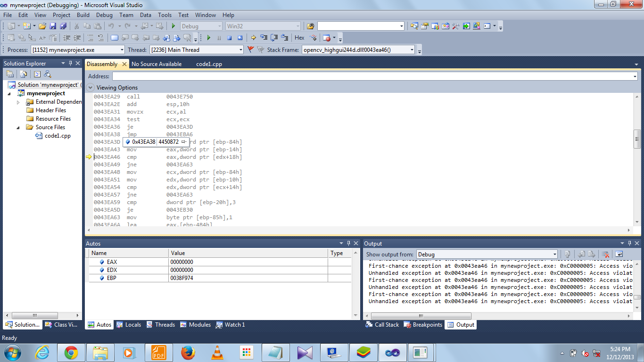Click the Disassembly vertical scrollbar thumb
Screen dimensions: 644x362
click(x=637, y=138)
